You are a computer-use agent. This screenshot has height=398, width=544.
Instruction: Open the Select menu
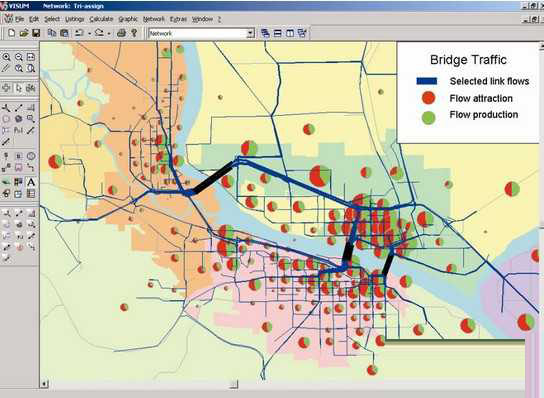[x=52, y=19]
